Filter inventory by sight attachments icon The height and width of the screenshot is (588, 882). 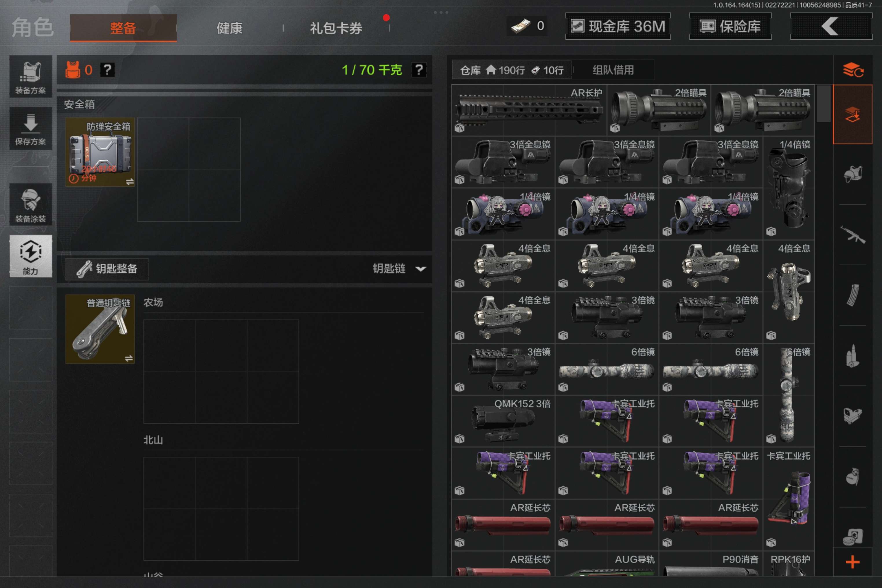pos(852,416)
